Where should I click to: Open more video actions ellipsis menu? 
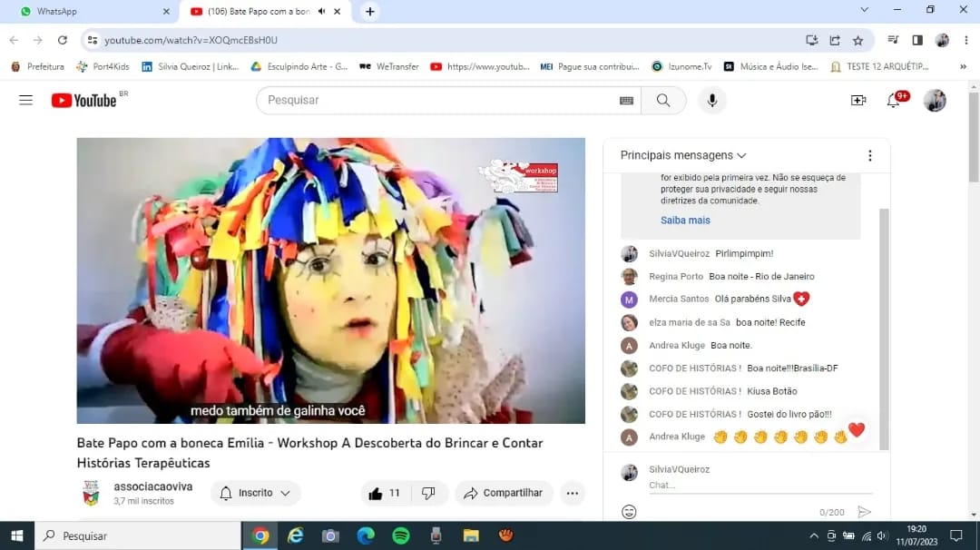point(572,493)
